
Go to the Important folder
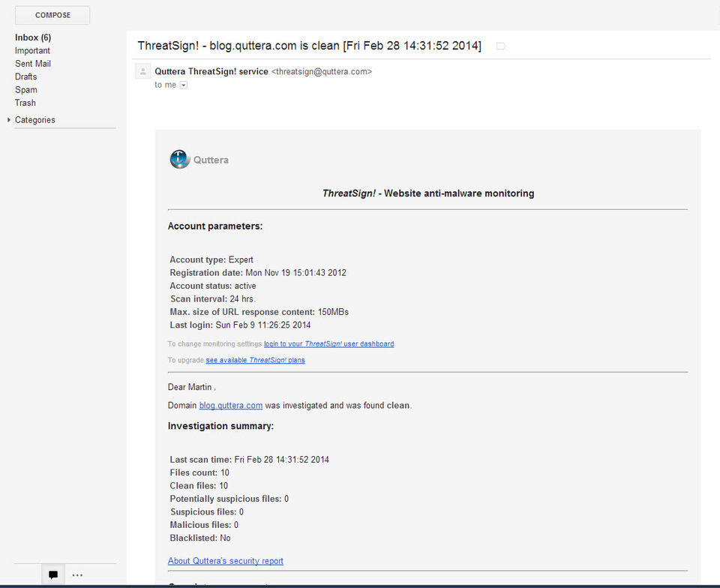(32, 50)
